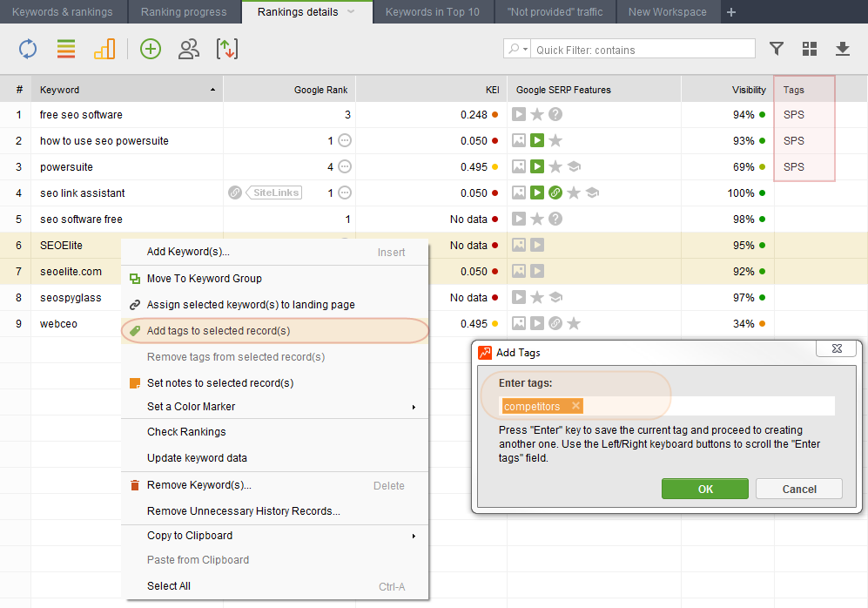The width and height of the screenshot is (868, 608).
Task: Sort by the Visibility column header
Action: [727, 90]
